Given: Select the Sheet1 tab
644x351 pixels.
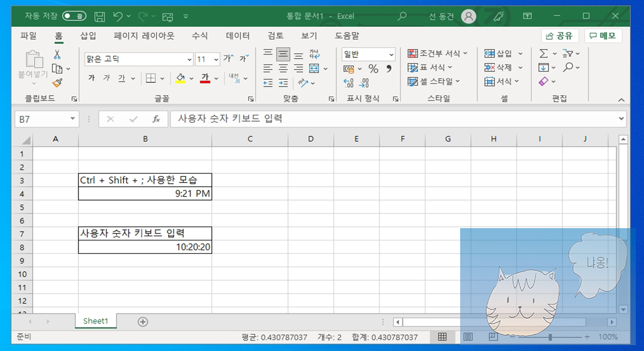Looking at the screenshot, I should coord(95,321).
